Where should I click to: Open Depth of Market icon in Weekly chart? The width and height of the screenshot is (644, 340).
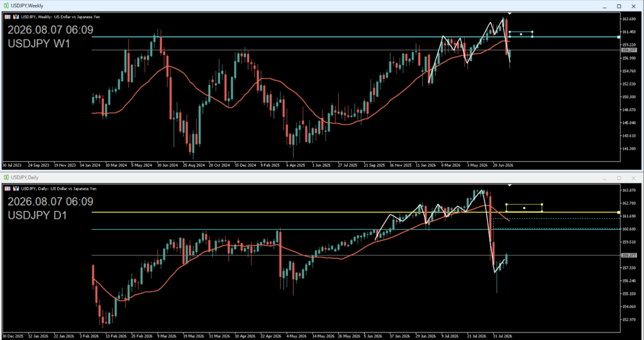click(16, 17)
